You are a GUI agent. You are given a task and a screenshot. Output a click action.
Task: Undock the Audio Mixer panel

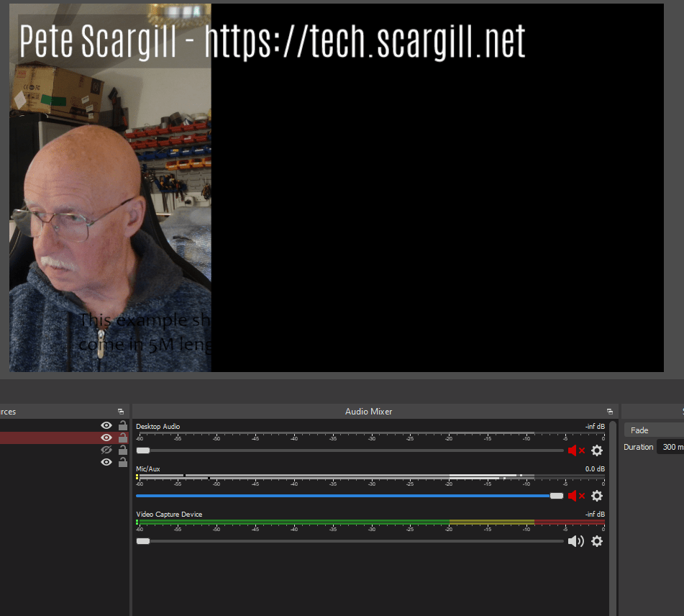(x=610, y=412)
